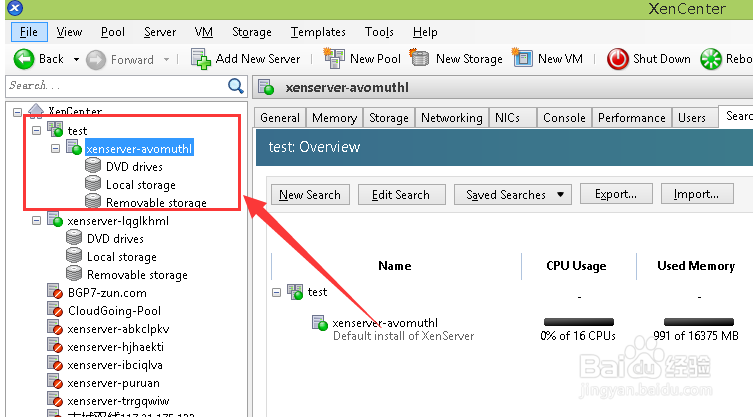Collapse the test pool tree node
The width and height of the screenshot is (756, 417).
click(x=36, y=130)
